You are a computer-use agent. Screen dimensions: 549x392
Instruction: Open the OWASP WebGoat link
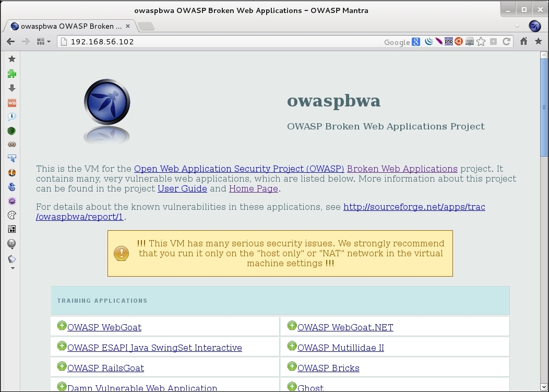point(104,327)
